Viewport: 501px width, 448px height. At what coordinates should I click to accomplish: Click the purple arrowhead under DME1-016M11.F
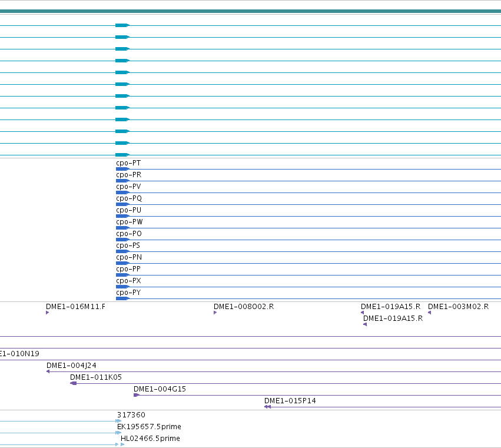point(47,313)
